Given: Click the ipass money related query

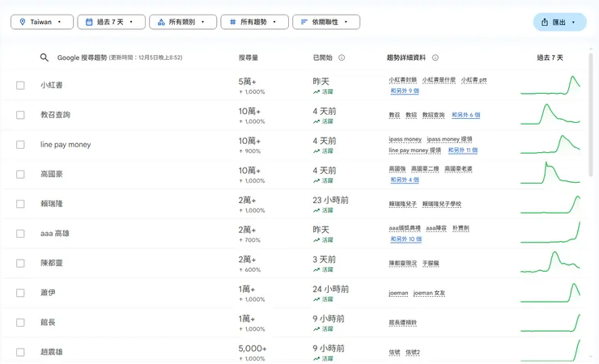Looking at the screenshot, I should click(x=405, y=139).
